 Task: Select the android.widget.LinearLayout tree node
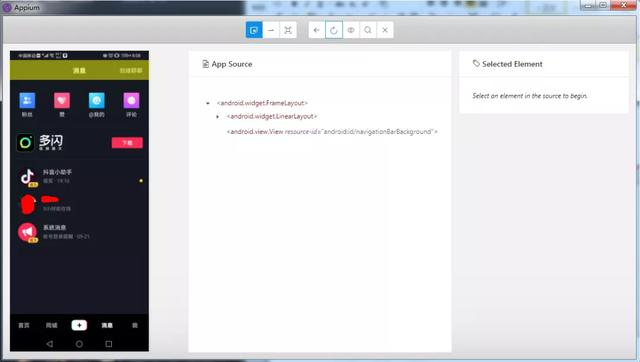(272, 116)
